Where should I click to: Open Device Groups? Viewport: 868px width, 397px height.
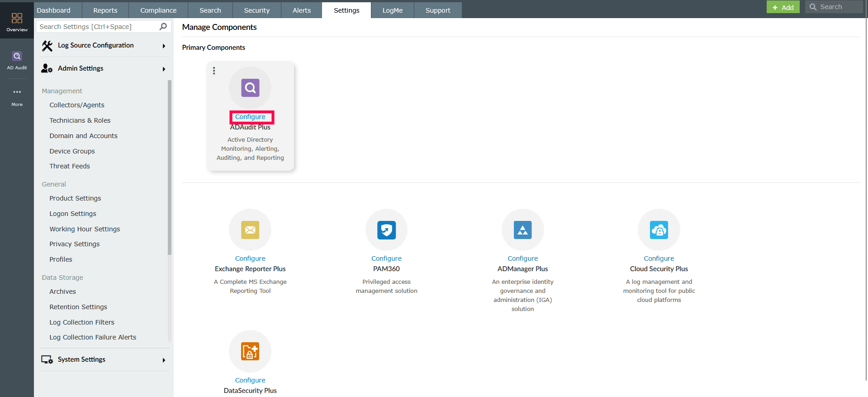(x=72, y=151)
